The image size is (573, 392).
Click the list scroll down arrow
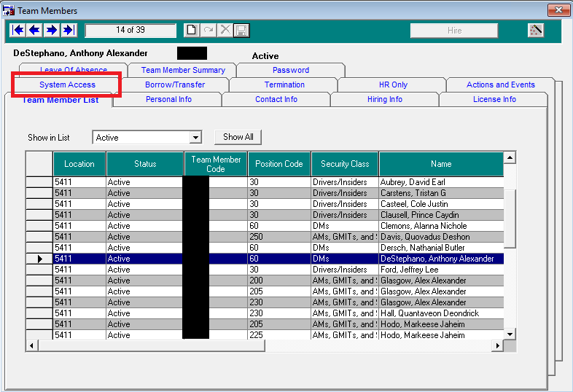click(x=510, y=334)
